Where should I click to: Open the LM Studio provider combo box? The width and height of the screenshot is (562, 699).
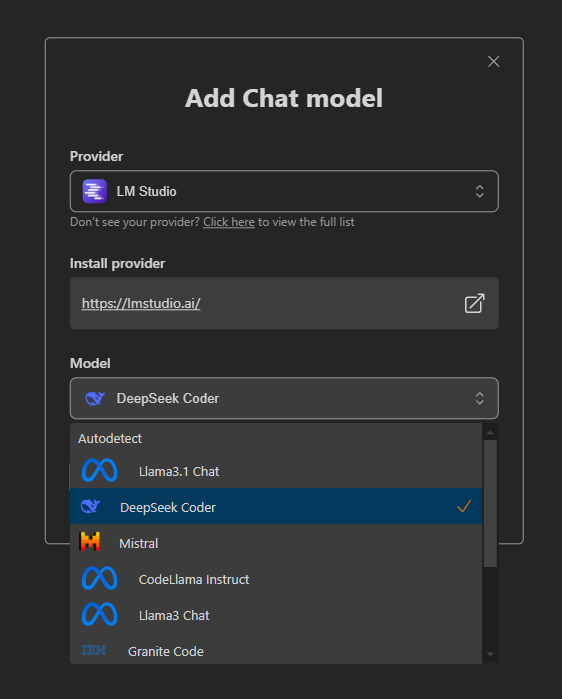(284, 191)
